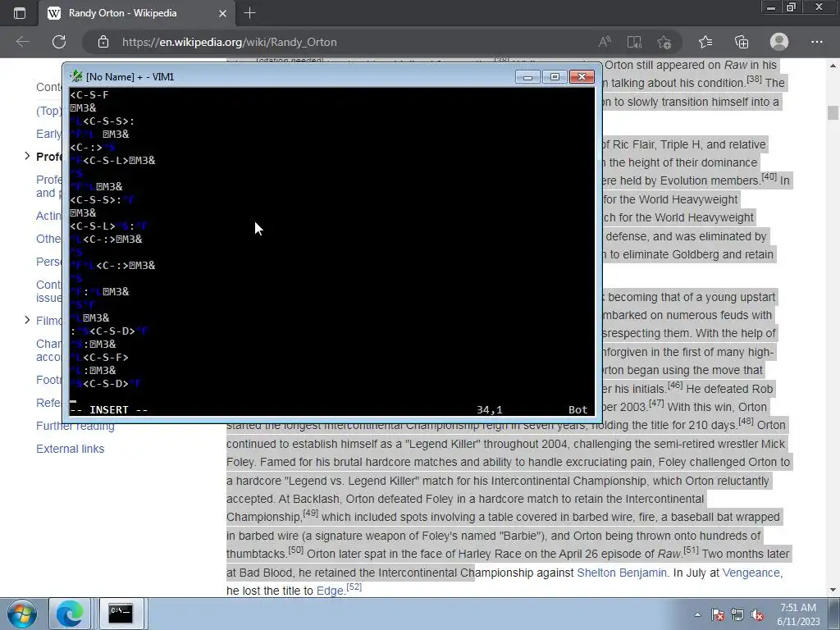Open Edge Settings and more menu
The height and width of the screenshot is (630, 840).
pos(816,42)
